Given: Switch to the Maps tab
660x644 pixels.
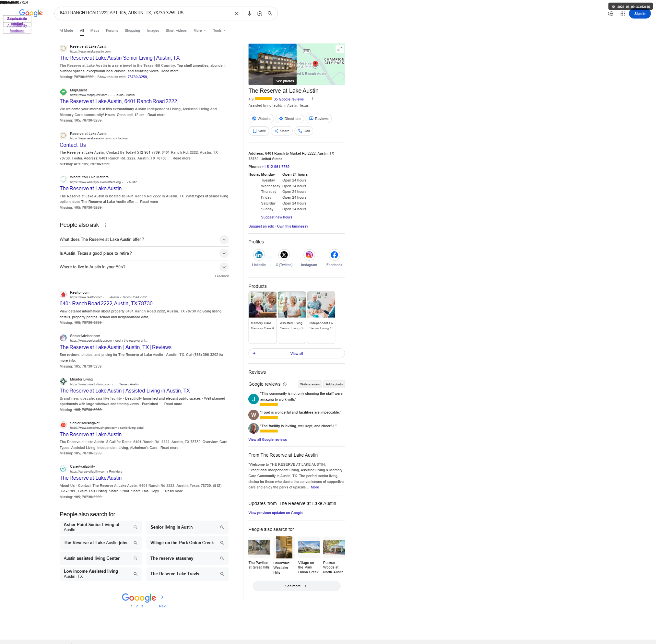Looking at the screenshot, I should (95, 31).
